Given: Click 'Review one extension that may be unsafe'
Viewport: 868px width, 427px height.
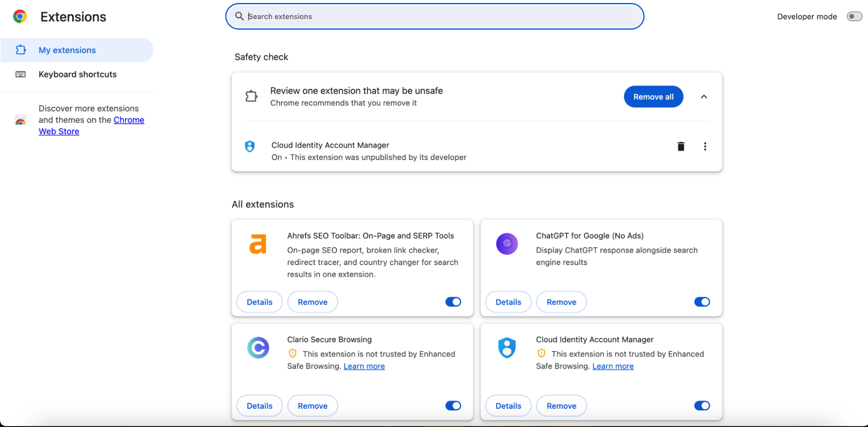Looking at the screenshot, I should coord(356,90).
